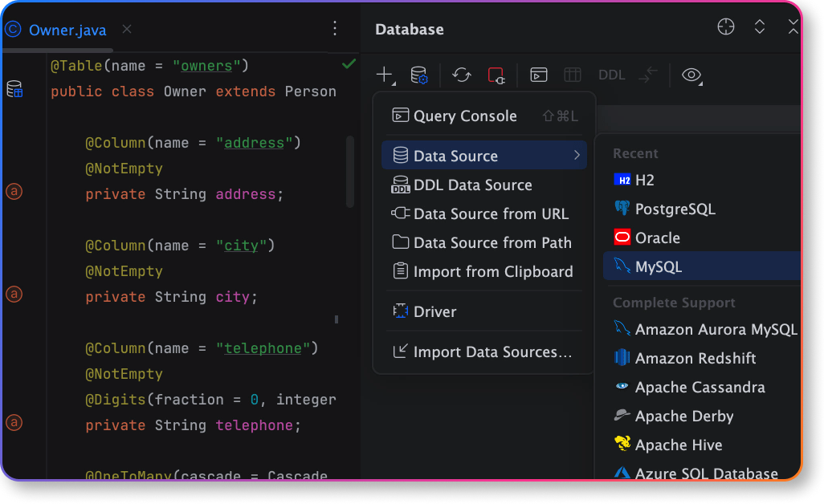Select DDL Data Source menu item

coord(484,185)
